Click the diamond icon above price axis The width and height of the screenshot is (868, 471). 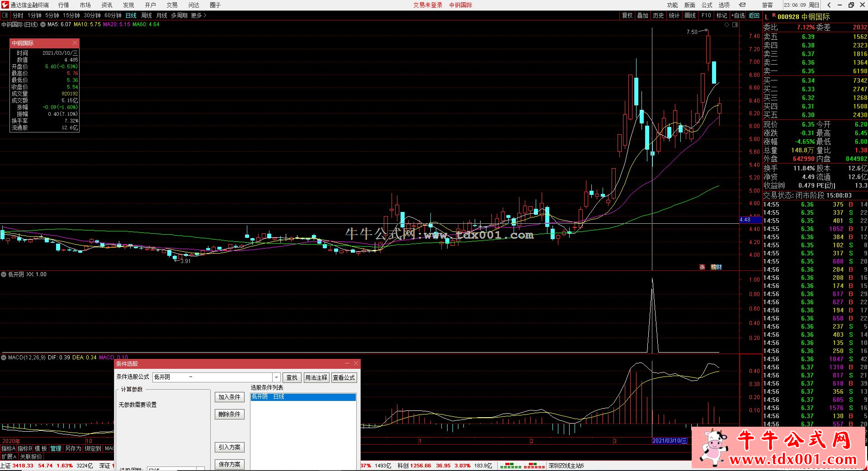tap(726, 25)
